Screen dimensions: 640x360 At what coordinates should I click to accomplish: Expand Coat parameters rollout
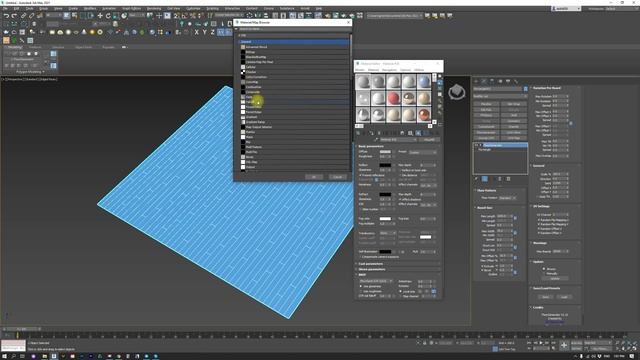pos(398,264)
